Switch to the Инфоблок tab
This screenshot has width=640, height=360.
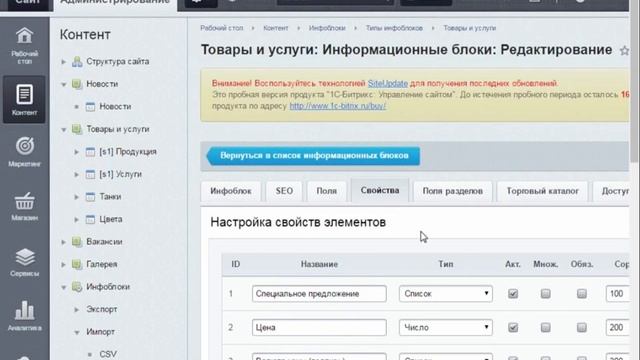point(231,191)
